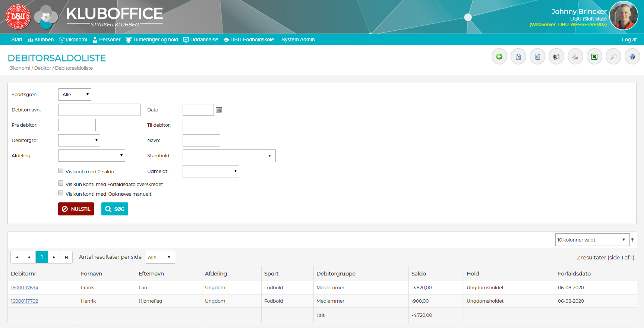The height and width of the screenshot is (328, 644).
Task: Open debitor link 16000117694
Action: click(24, 288)
